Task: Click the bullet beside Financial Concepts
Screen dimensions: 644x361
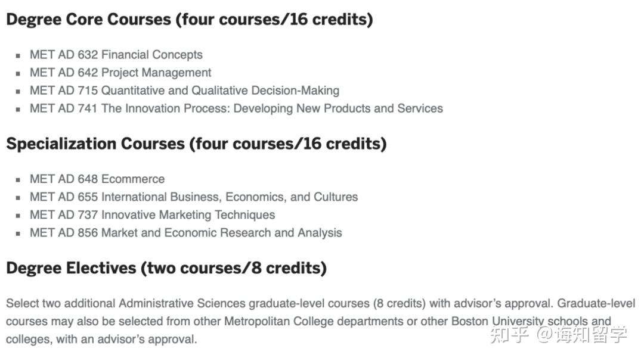Action: (x=19, y=55)
